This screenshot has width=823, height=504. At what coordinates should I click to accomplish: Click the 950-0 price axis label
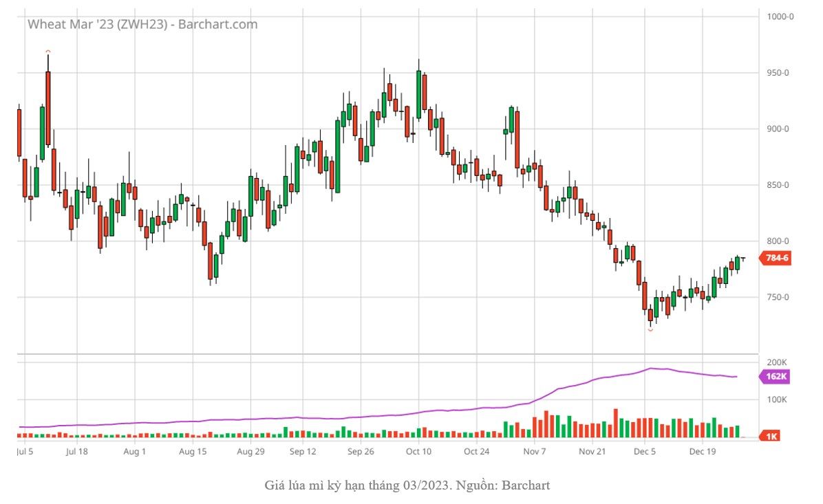pyautogui.click(x=778, y=73)
